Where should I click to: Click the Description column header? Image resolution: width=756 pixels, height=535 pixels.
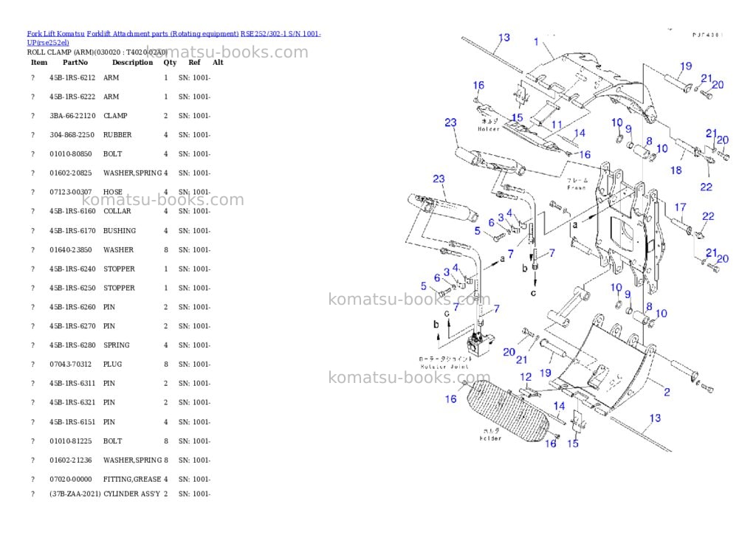click(132, 62)
